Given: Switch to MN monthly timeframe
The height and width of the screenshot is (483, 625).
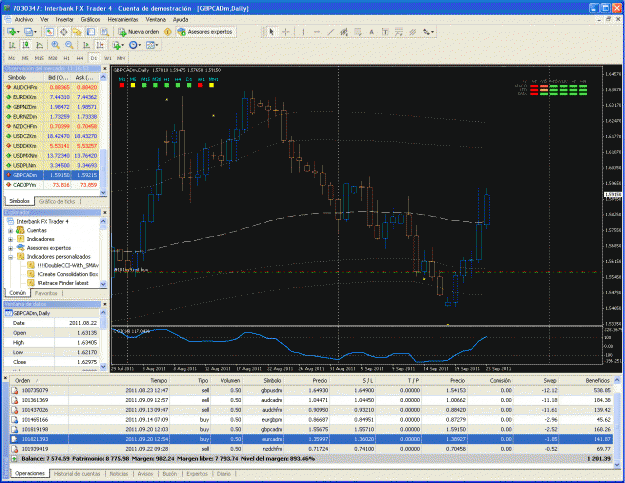Looking at the screenshot, I should coord(121,58).
